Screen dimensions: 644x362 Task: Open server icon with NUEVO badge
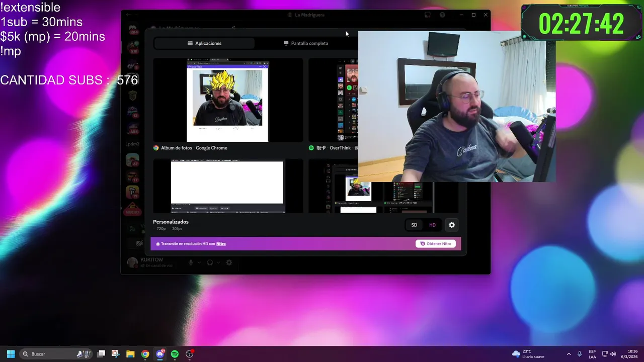(132, 209)
